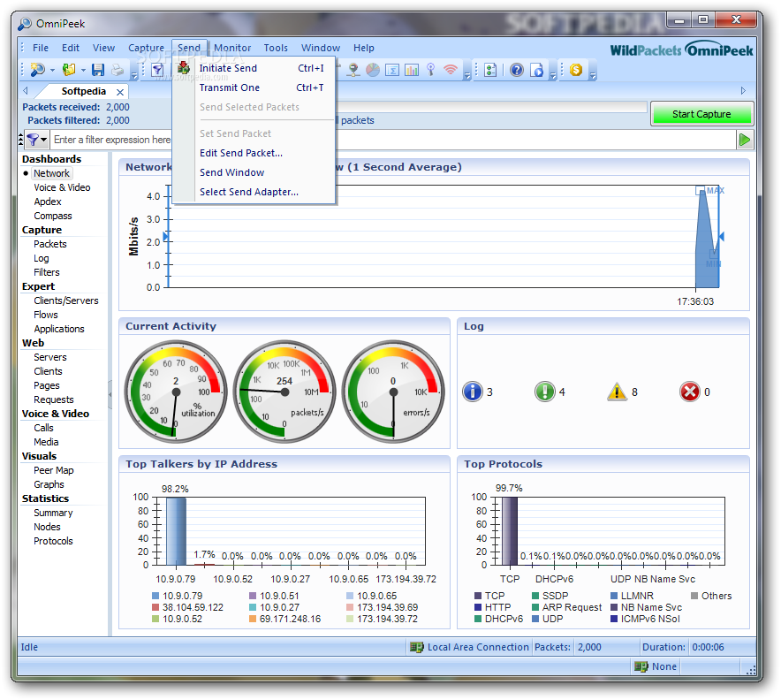The image size is (781, 700).
Task: Click the Open capture file folder icon
Action: (69, 70)
